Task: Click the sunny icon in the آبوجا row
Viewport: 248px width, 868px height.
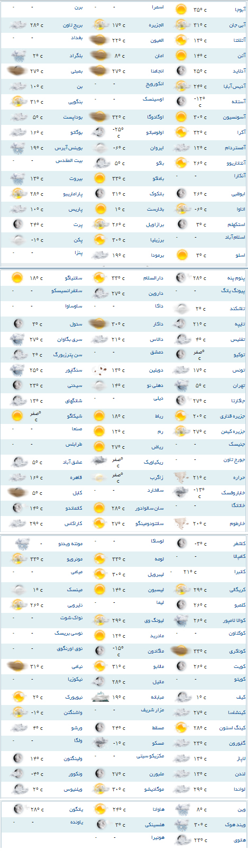Action: [x=181, y=10]
